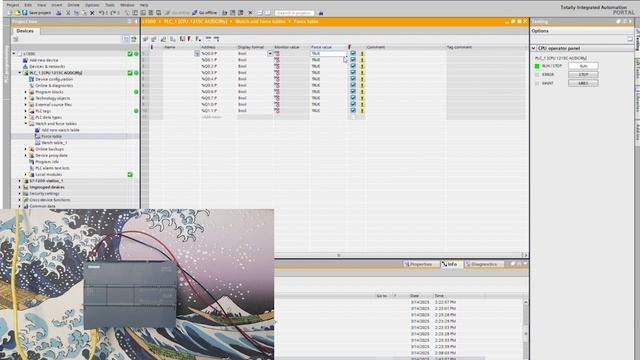Click the Add new watch table icon
The height and width of the screenshot is (360, 640).
(x=38, y=130)
